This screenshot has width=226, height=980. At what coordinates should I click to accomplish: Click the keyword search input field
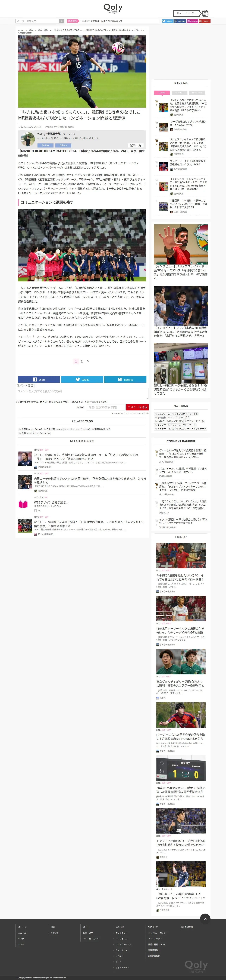pyautogui.click(x=37, y=21)
